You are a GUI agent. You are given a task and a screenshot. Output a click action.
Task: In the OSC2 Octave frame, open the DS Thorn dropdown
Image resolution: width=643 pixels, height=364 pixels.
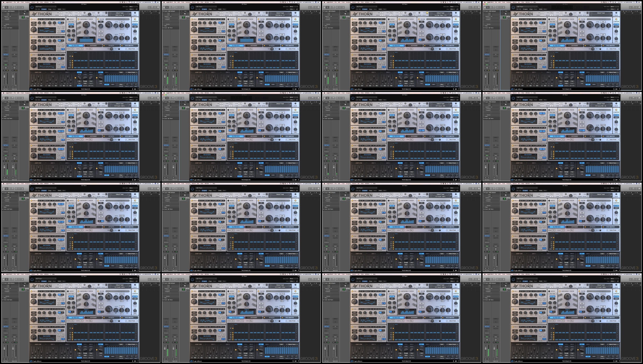pos(46,7)
